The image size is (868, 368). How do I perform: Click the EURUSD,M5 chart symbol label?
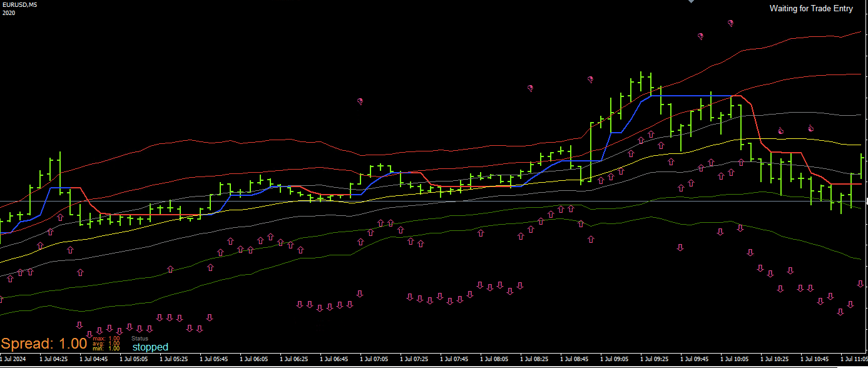(19, 6)
